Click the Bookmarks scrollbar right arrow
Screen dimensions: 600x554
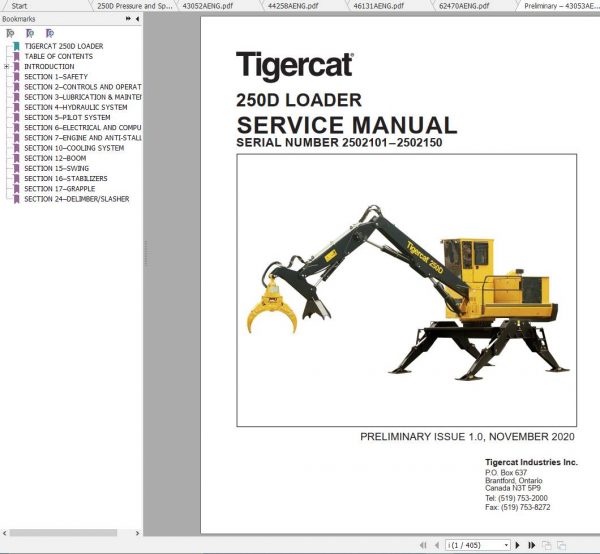pyautogui.click(x=138, y=533)
